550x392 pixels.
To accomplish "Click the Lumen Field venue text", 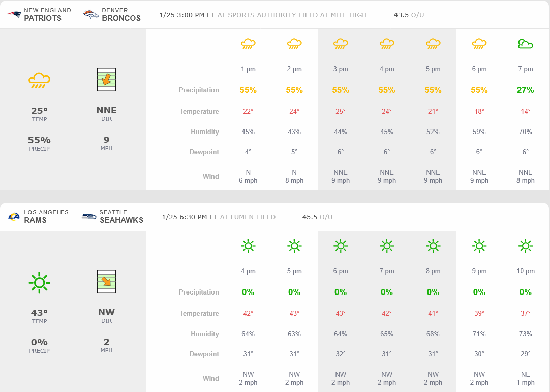I will [x=248, y=217].
